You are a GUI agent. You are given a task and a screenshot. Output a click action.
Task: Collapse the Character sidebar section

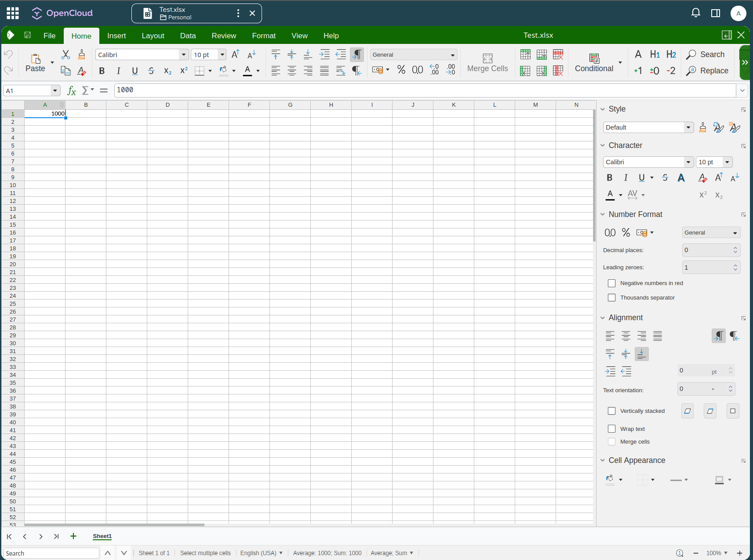(x=603, y=145)
